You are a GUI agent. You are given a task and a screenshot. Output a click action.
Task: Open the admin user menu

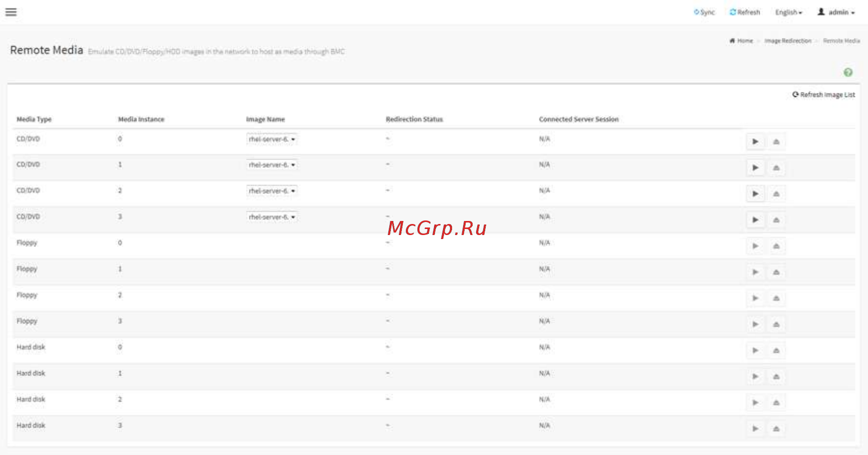tap(836, 12)
